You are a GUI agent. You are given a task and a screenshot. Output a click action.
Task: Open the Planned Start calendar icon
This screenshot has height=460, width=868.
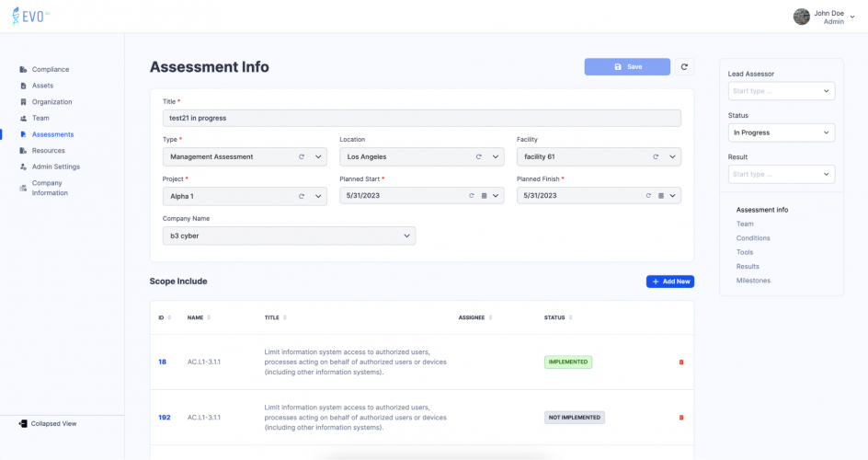coord(484,195)
